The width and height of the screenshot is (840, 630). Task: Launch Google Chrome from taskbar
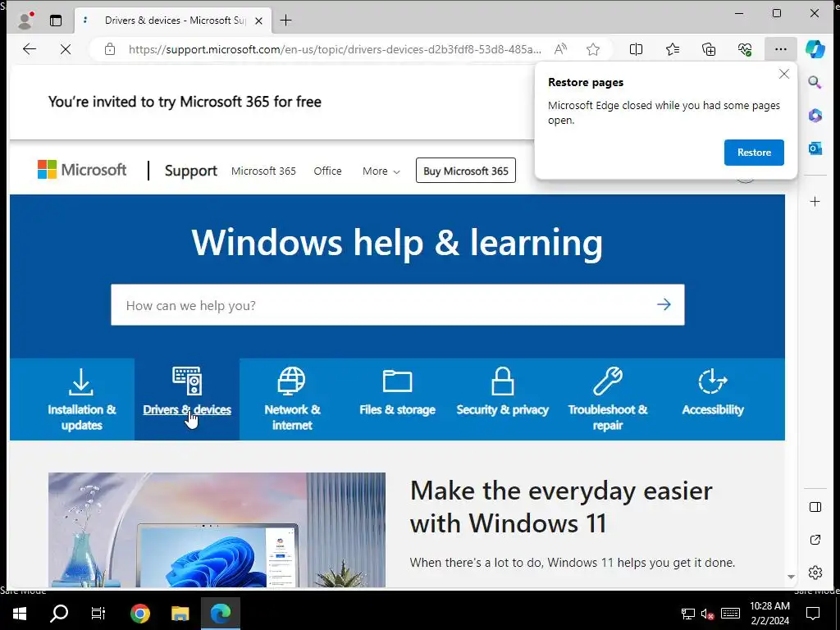tap(139, 614)
